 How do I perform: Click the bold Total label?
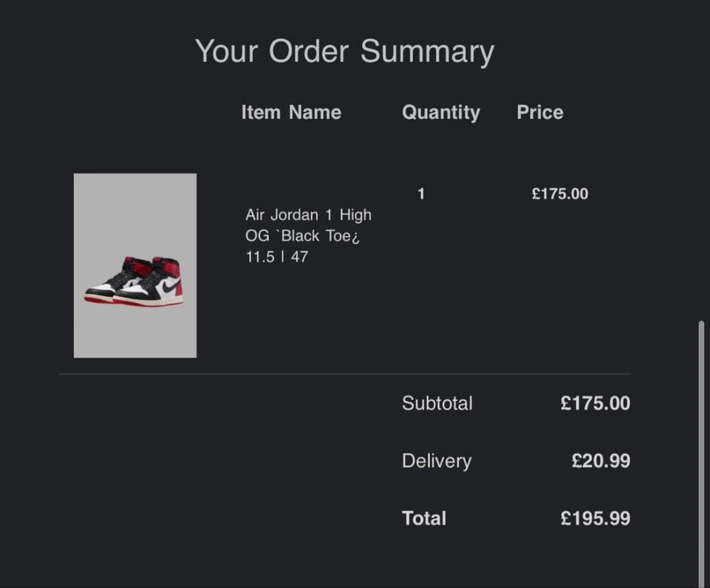[424, 519]
